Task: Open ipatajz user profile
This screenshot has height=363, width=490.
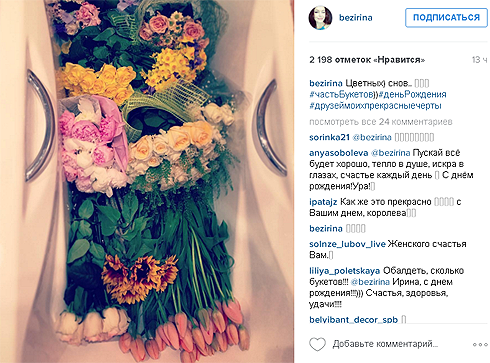Action: pyautogui.click(x=323, y=202)
